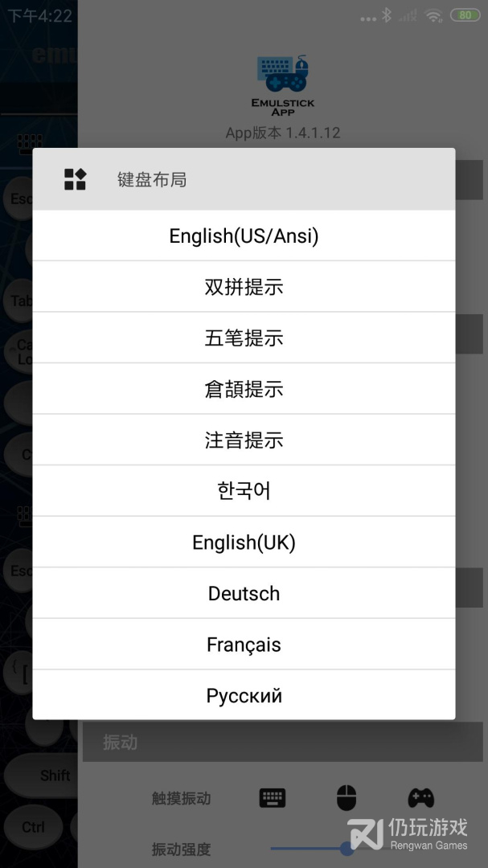Tap the mouse vibration icon
The width and height of the screenshot is (488, 868).
pyautogui.click(x=347, y=798)
